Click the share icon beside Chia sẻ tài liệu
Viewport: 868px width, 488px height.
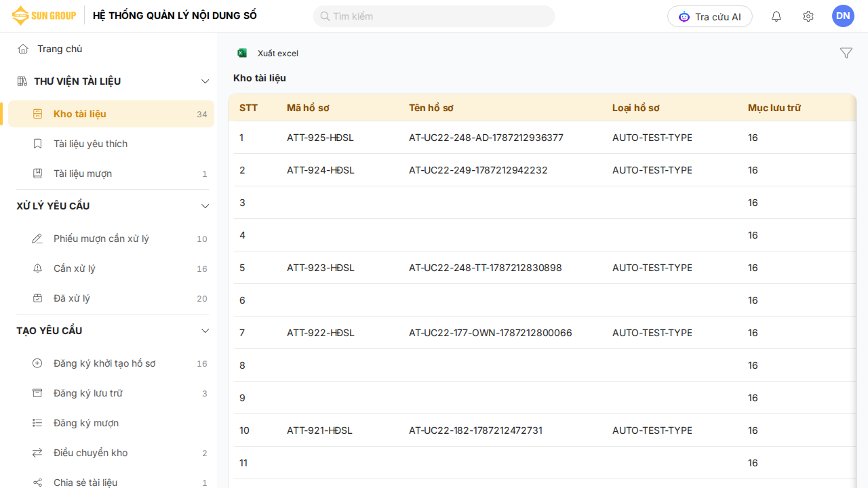[x=38, y=483]
